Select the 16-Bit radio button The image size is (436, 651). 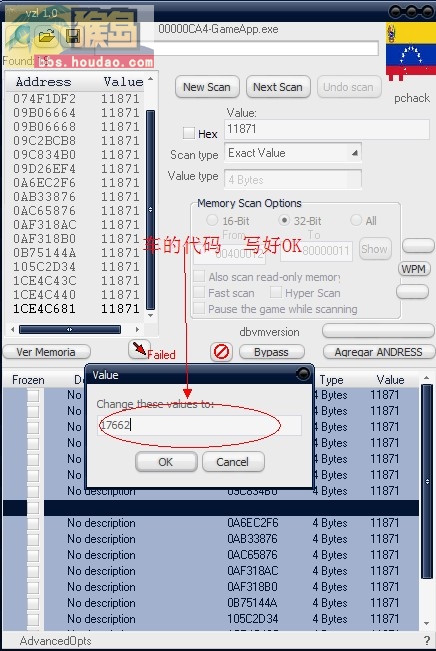pyautogui.click(x=212, y=220)
